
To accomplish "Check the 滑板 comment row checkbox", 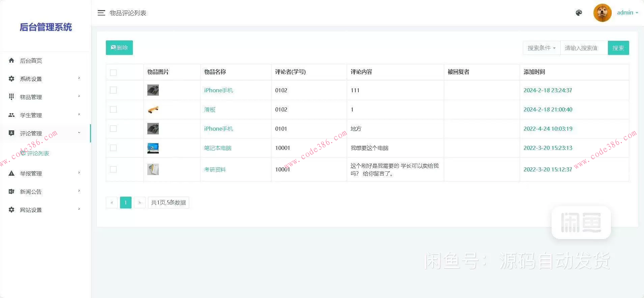I will (x=113, y=109).
